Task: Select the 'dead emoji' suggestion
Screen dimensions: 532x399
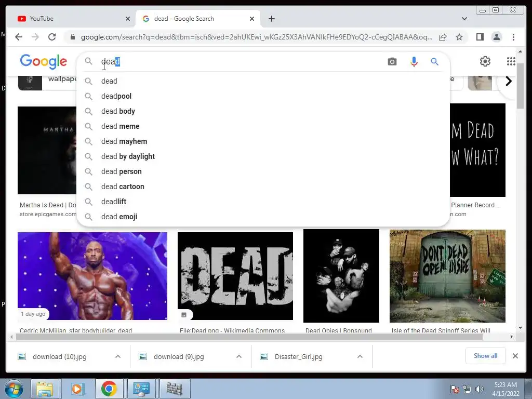Action: (x=263, y=217)
